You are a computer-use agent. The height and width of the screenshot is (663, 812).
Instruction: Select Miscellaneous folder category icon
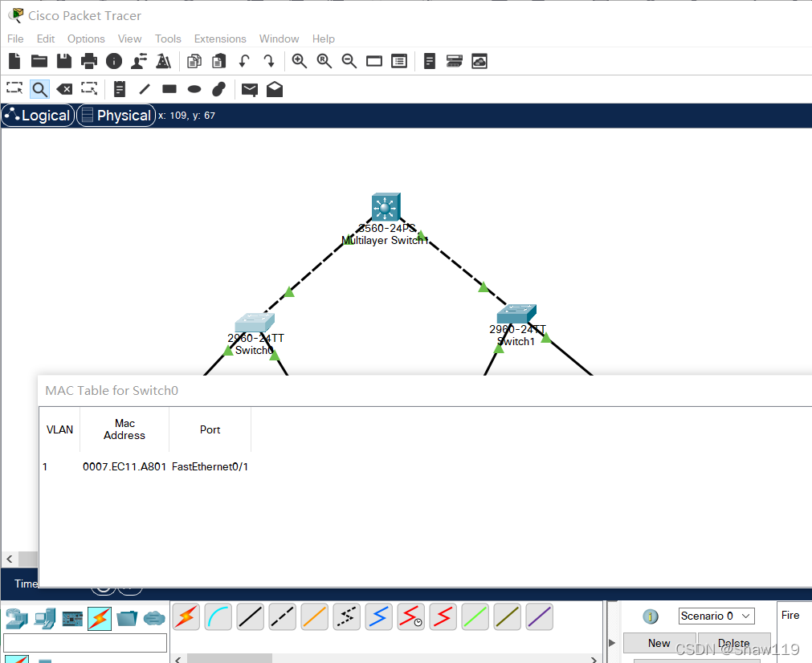(127, 619)
